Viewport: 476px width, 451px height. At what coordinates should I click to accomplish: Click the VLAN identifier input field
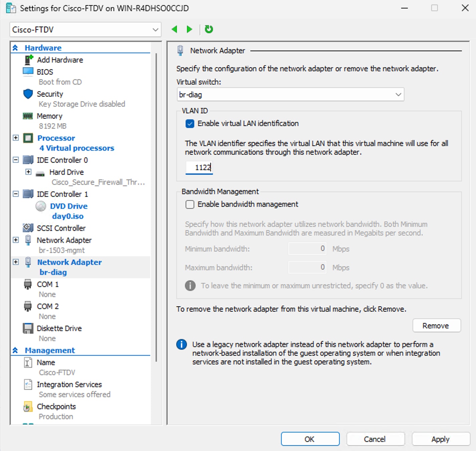[x=199, y=167]
